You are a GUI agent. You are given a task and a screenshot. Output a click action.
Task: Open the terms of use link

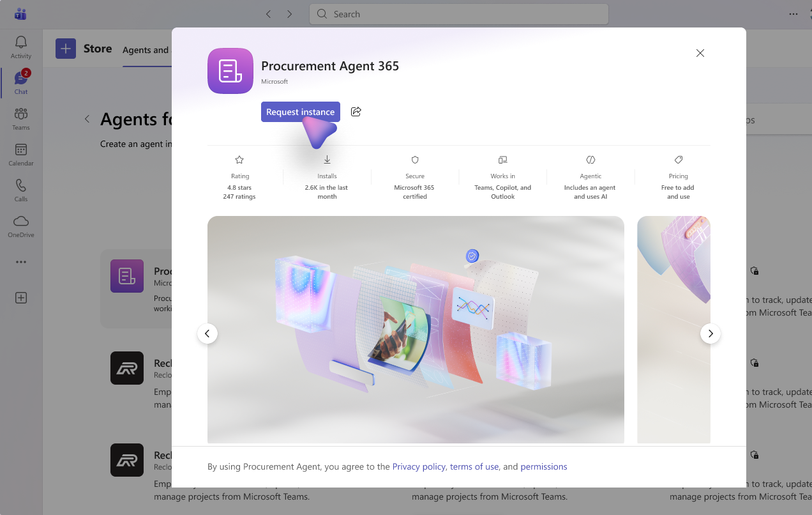point(474,466)
